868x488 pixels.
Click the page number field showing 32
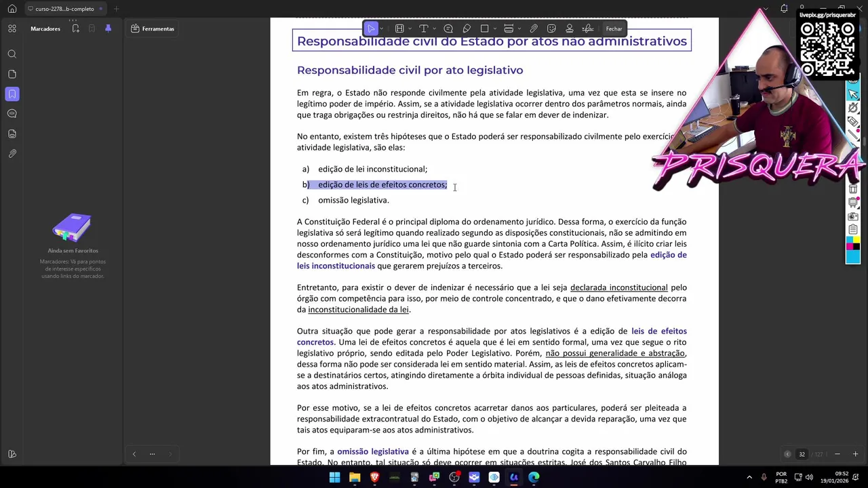802,454
